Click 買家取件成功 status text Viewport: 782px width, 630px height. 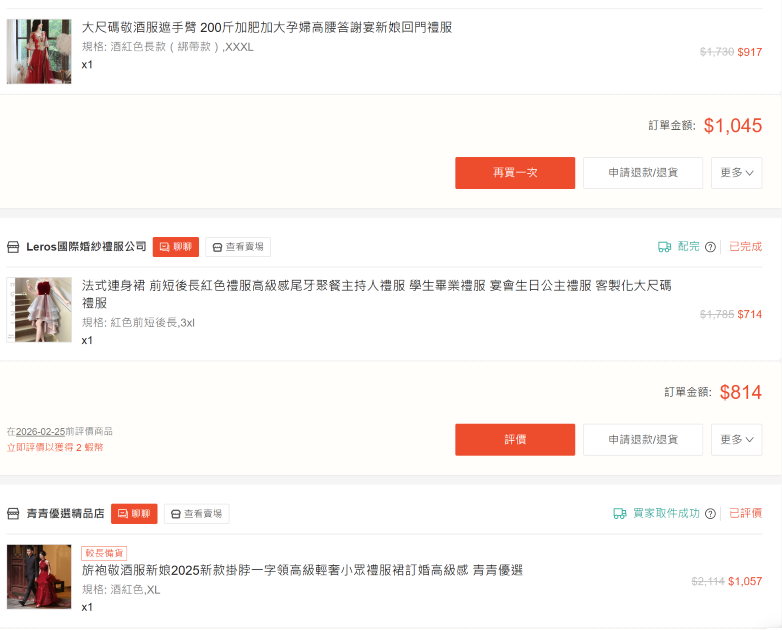click(666, 513)
